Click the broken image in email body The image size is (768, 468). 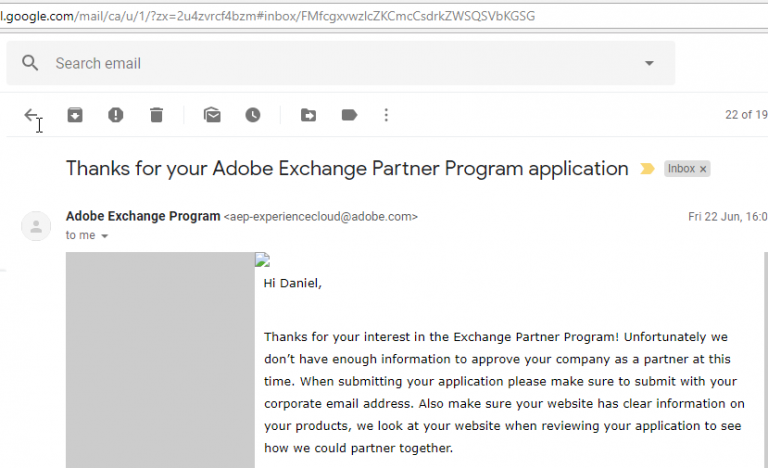coord(263,260)
